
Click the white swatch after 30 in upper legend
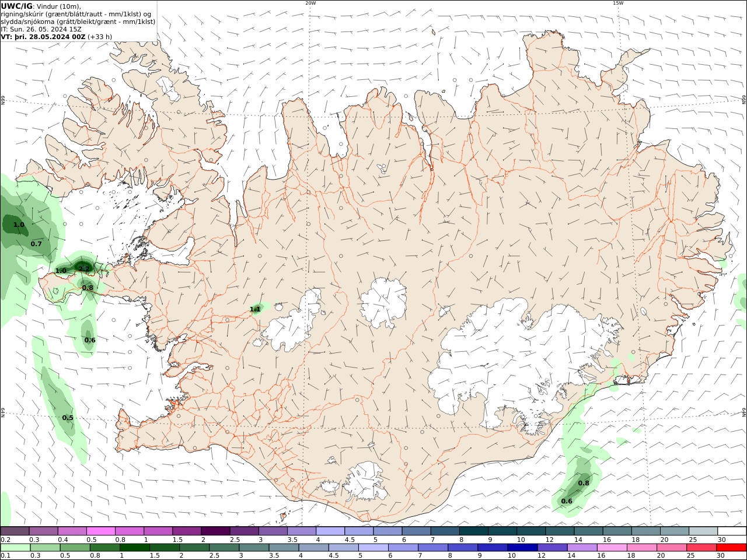732,531
